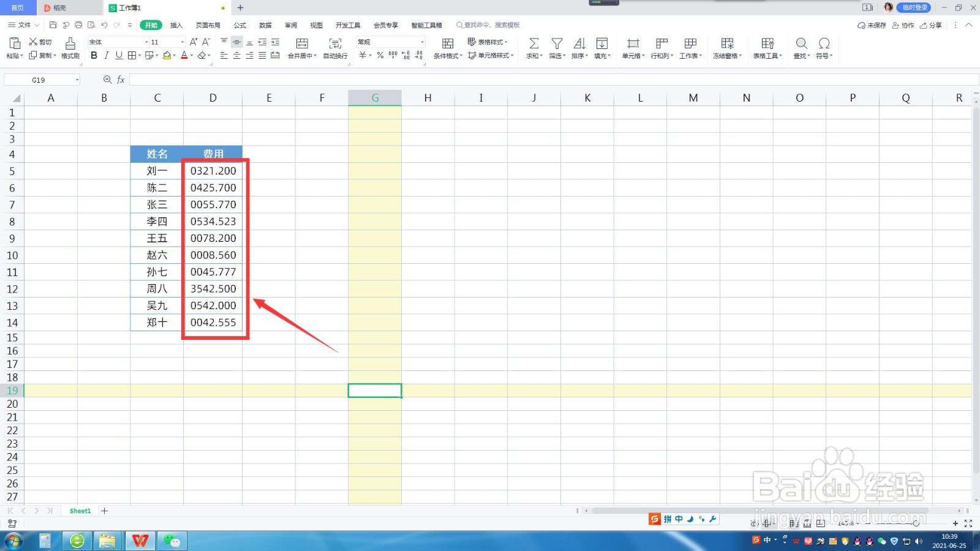Click the red font color A
Viewport: 980px width, 551px height.
click(x=184, y=55)
